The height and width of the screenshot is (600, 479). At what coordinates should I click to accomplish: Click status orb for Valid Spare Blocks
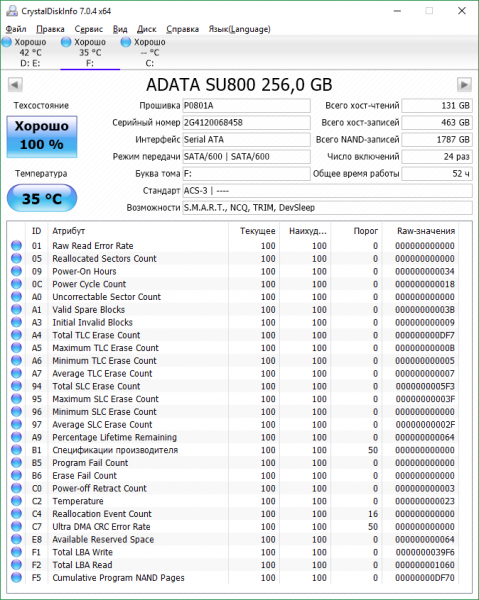pos(16,309)
